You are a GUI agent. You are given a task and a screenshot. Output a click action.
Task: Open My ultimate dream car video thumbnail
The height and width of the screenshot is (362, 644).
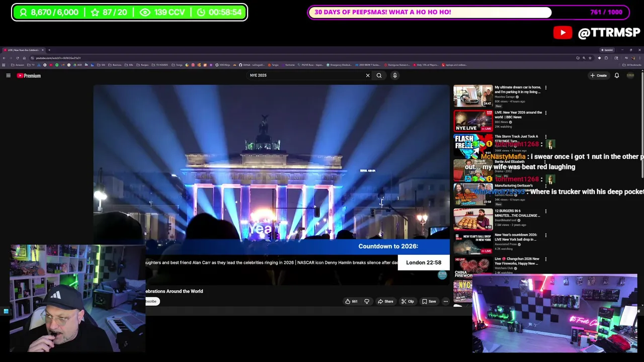coord(473,96)
